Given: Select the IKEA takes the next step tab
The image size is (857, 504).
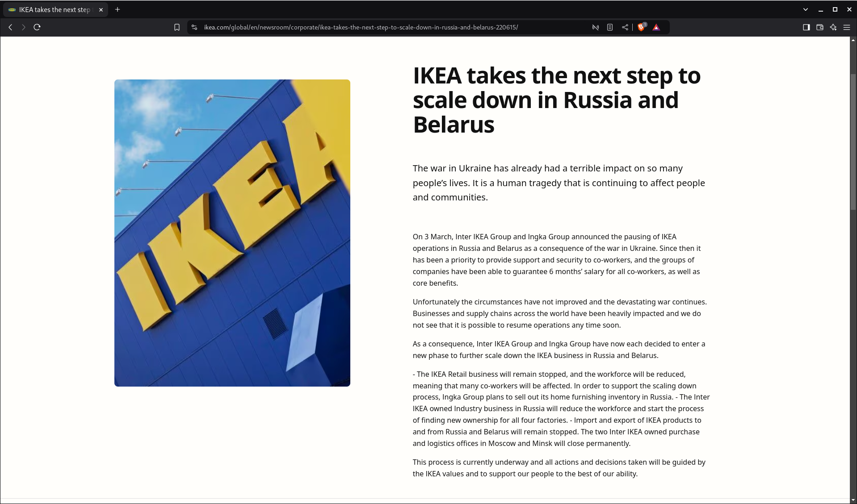Looking at the screenshot, I should (x=55, y=9).
